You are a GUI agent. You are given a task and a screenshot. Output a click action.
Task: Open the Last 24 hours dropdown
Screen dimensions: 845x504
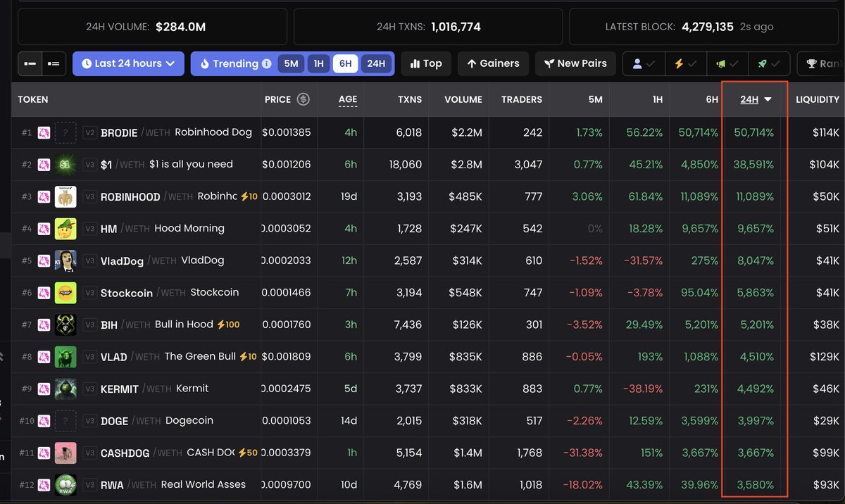click(x=128, y=63)
